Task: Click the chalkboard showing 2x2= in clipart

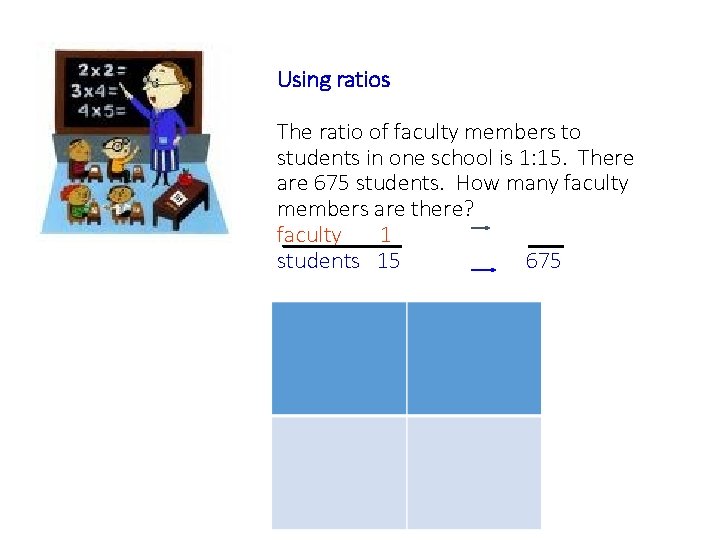Action: 129,92
